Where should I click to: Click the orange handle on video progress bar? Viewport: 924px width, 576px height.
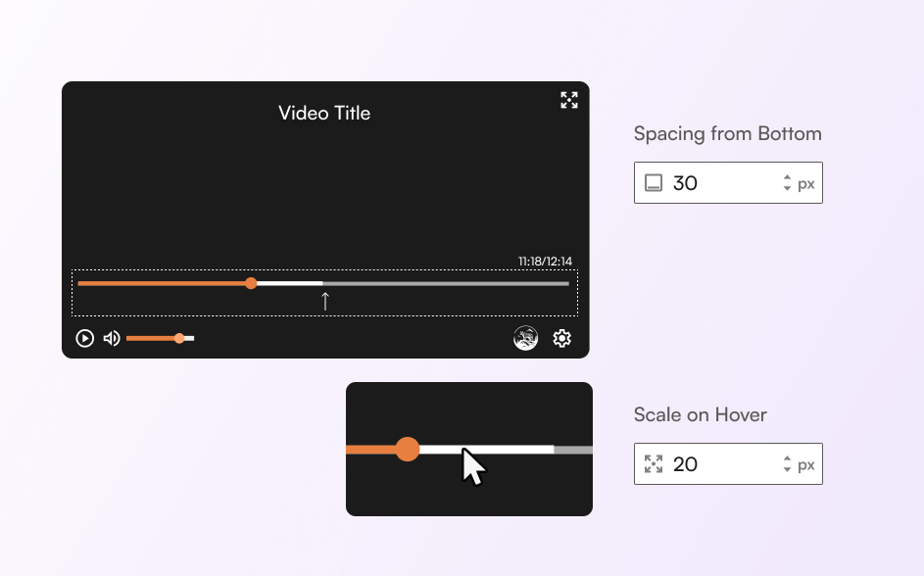click(251, 283)
